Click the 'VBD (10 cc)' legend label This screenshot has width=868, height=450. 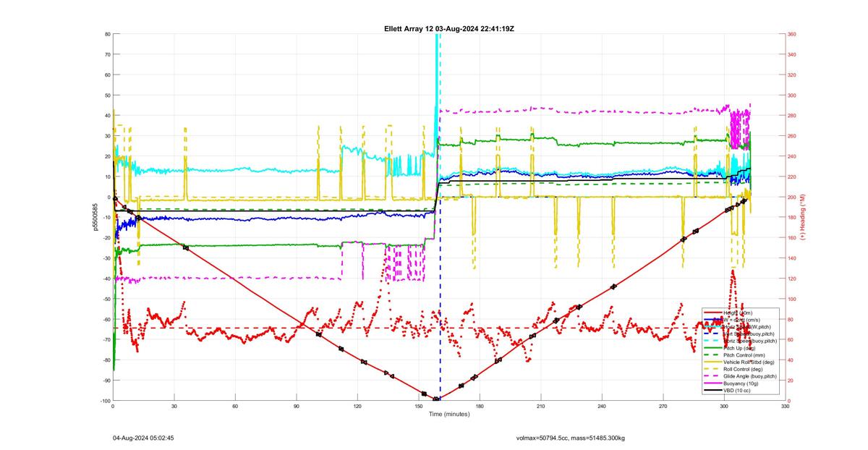point(736,391)
